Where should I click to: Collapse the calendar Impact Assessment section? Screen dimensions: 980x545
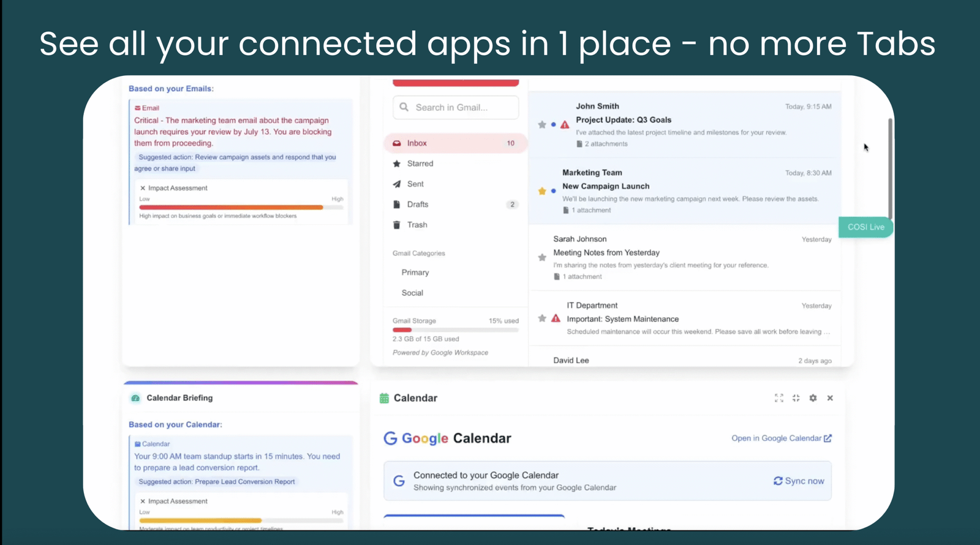tap(143, 501)
